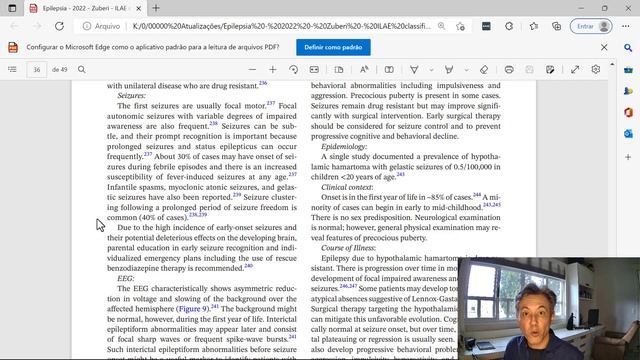Screen dimensions: 640x360
Task: Open the Collections panel
Action: (x=556, y=26)
